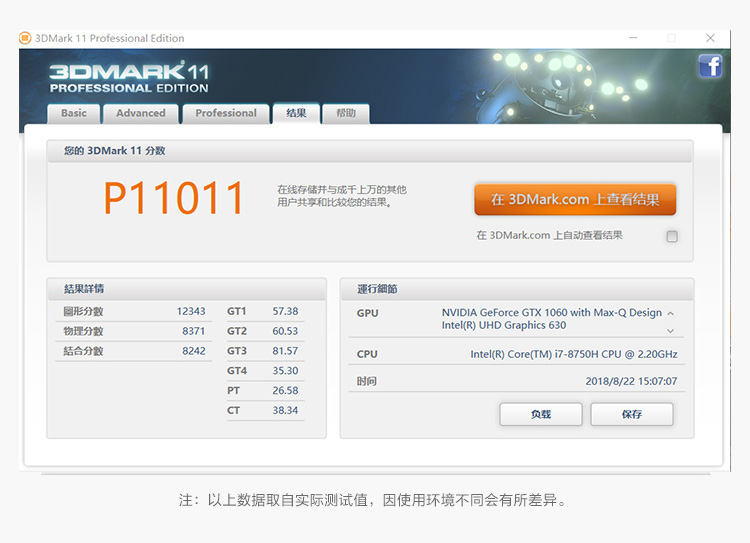The height and width of the screenshot is (543, 750).
Task: Click the 物理分数 label
Action: coord(83,331)
